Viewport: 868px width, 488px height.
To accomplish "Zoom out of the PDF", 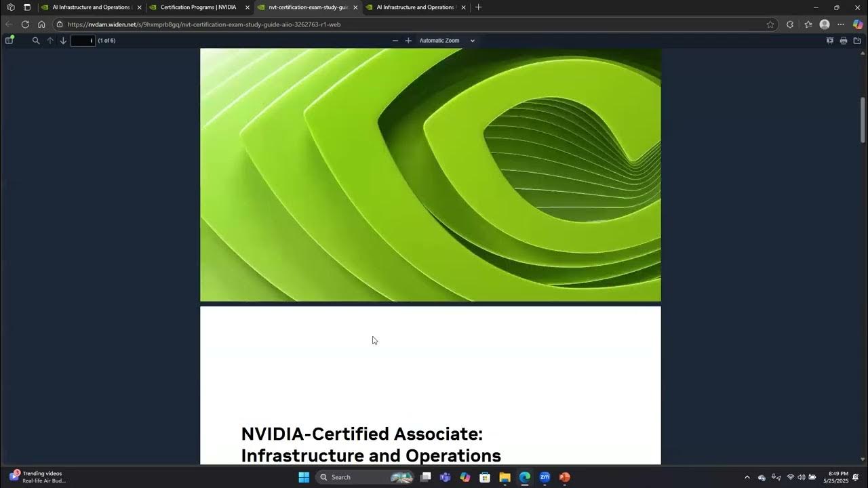I will [x=395, y=41].
